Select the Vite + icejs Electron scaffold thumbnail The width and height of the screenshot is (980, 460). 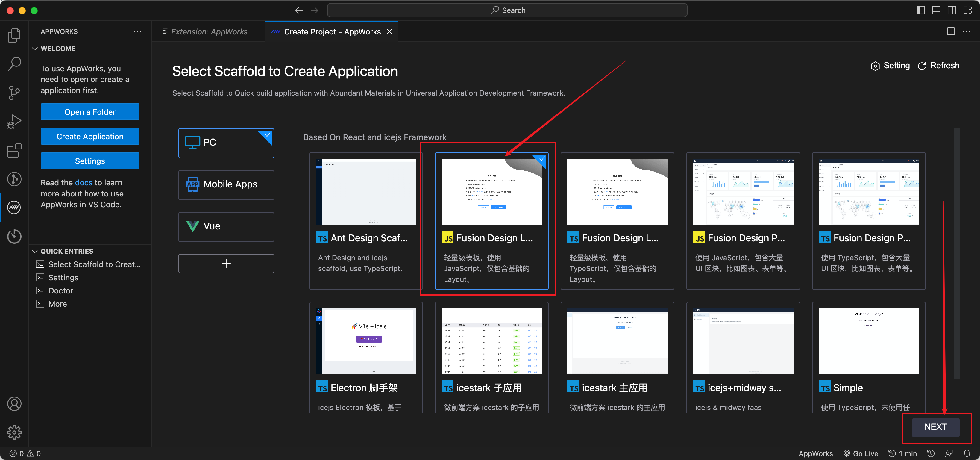[365, 341]
